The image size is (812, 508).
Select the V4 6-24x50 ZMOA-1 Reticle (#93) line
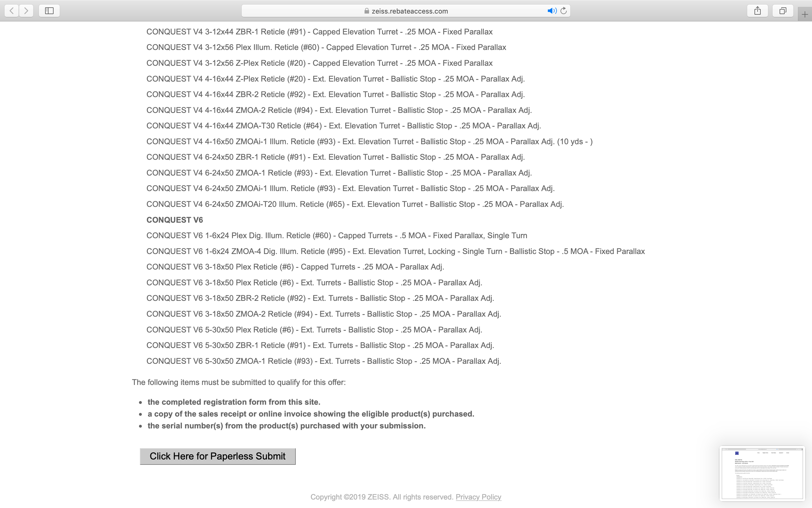339,173
